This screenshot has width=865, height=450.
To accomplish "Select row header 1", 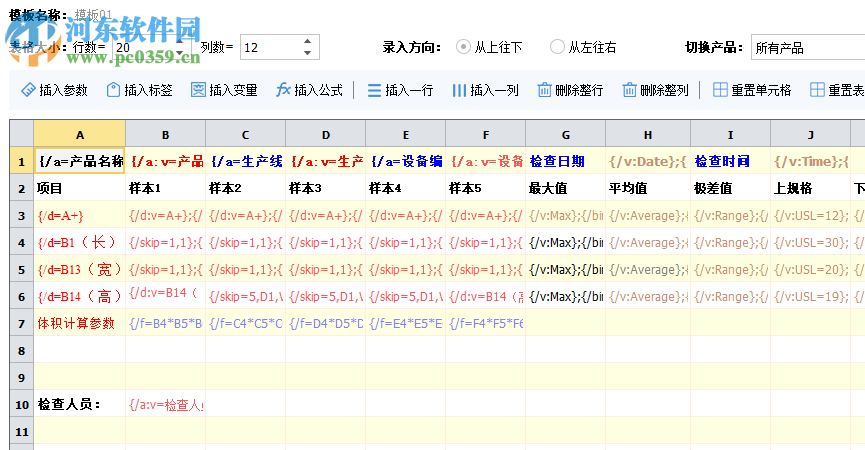I will pos(22,161).
